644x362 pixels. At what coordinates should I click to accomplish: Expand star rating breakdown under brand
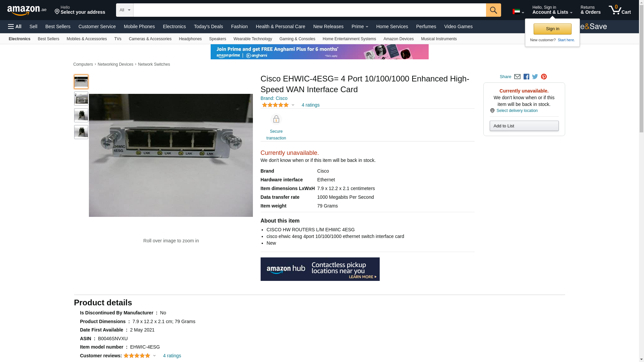click(x=278, y=105)
